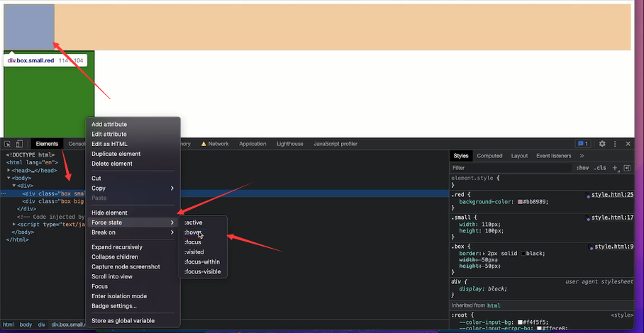Add a new style rule with plus icon
The height and width of the screenshot is (333, 644).
coord(615,168)
